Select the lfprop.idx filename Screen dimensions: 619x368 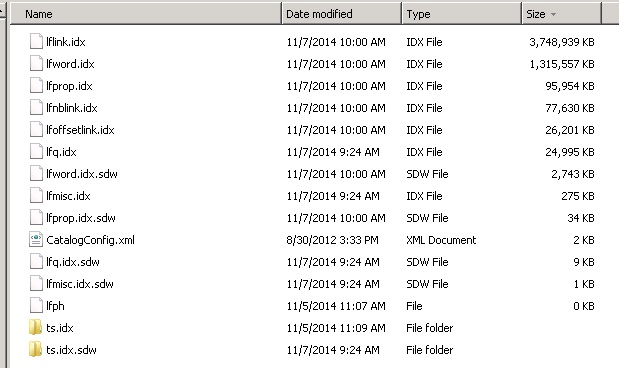point(69,86)
